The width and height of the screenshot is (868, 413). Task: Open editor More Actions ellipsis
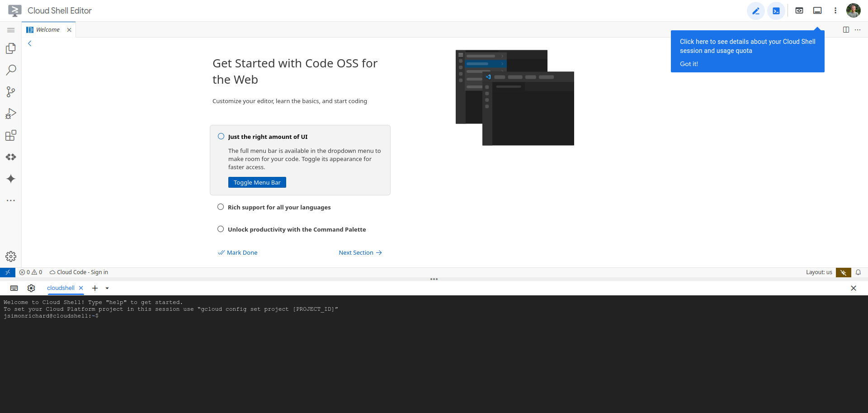[858, 30]
